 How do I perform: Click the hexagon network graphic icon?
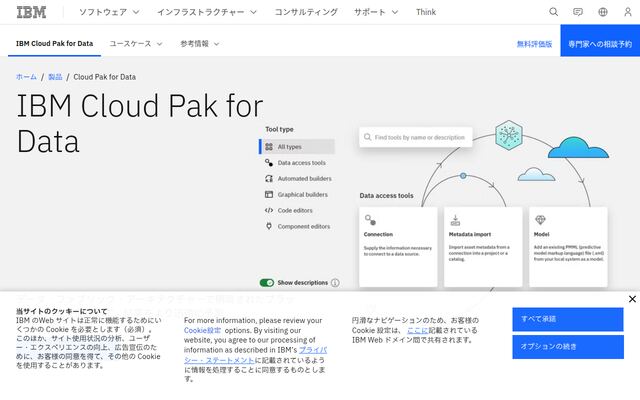pyautogui.click(x=509, y=135)
